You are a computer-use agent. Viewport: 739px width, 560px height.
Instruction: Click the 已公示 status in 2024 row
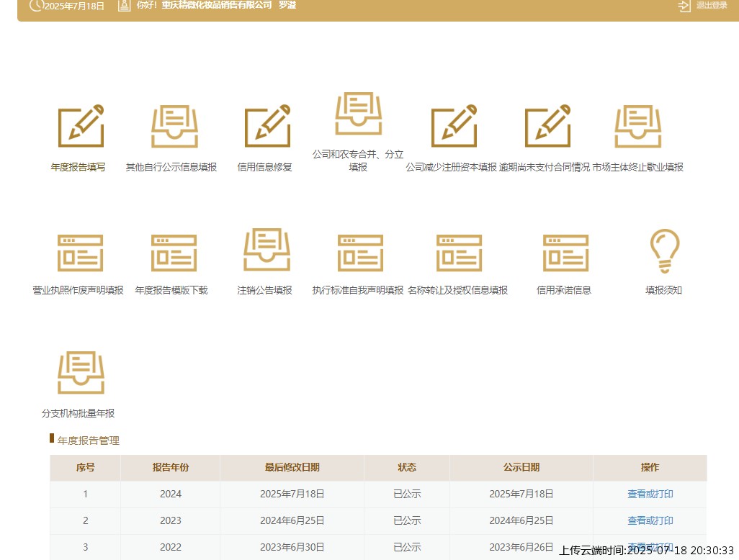point(407,494)
